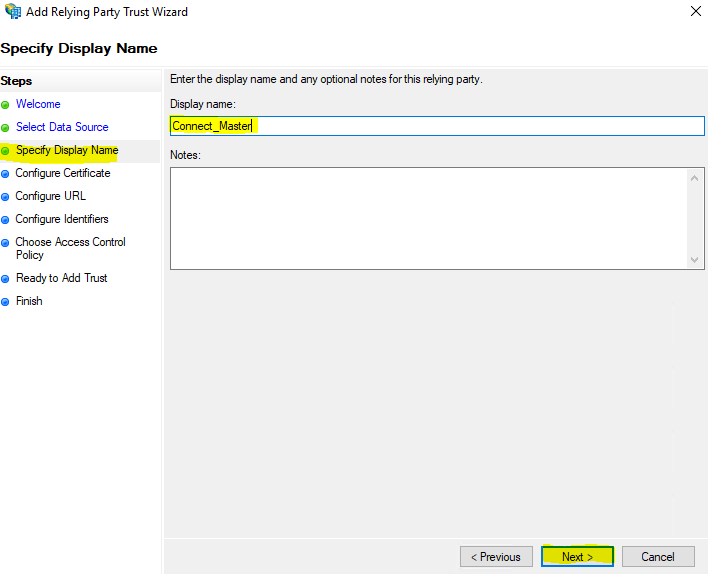
Task: Open the Select Data Source step
Action: coord(62,127)
